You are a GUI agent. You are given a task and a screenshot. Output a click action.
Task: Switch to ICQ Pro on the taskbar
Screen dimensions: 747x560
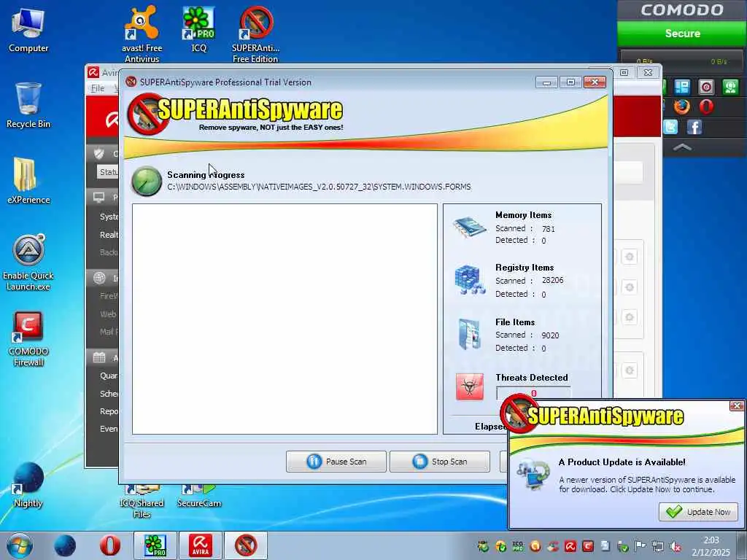(155, 545)
